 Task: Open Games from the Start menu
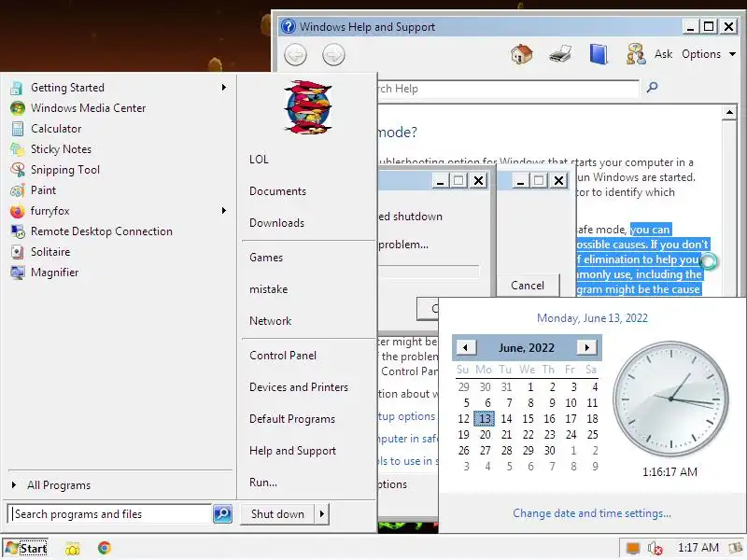coord(266,258)
